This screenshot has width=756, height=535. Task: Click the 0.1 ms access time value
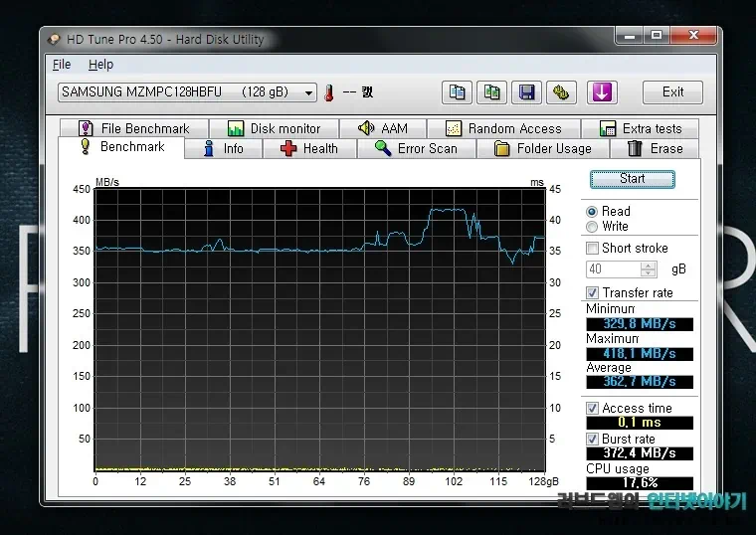640,423
